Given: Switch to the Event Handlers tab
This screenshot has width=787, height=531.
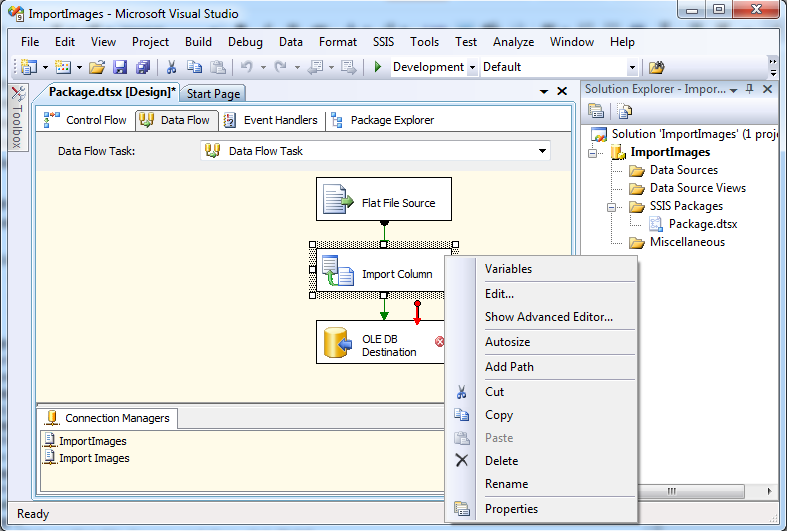Looking at the screenshot, I should pos(271,120).
